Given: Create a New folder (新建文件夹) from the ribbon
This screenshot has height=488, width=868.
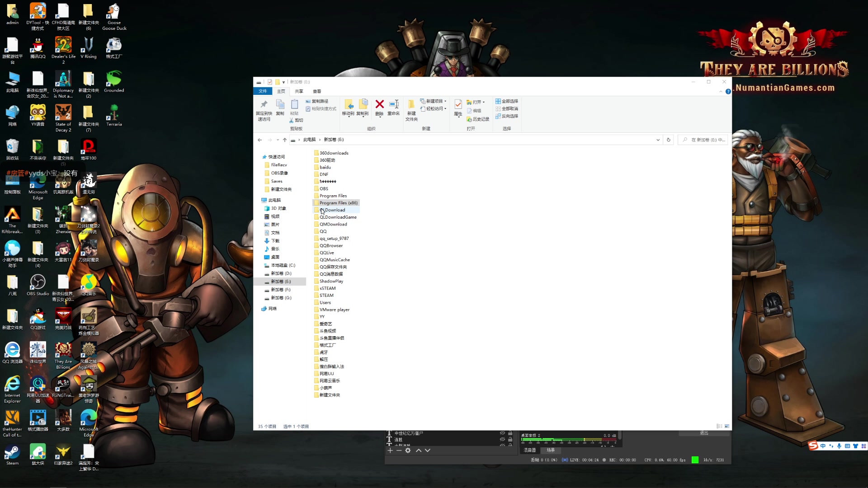Looking at the screenshot, I should coord(411,110).
